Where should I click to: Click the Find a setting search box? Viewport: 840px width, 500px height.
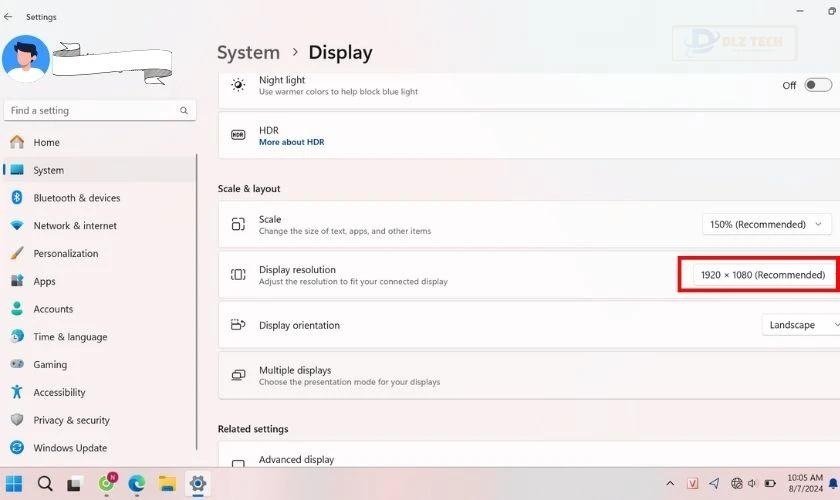pos(100,110)
